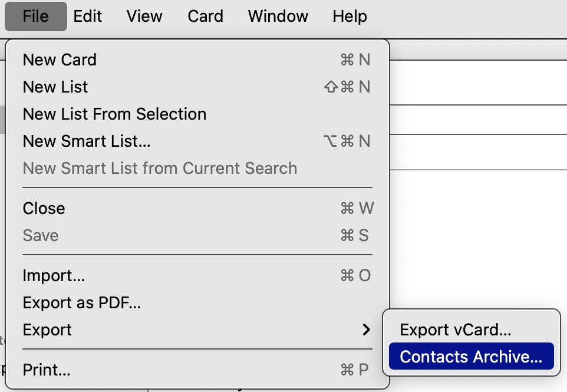This screenshot has height=392, width=567.
Task: Choose New List From Selection
Action: coord(114,114)
